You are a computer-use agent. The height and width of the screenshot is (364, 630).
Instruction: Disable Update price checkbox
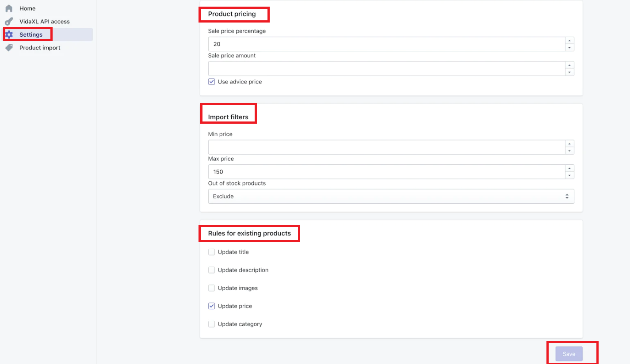[212, 306]
